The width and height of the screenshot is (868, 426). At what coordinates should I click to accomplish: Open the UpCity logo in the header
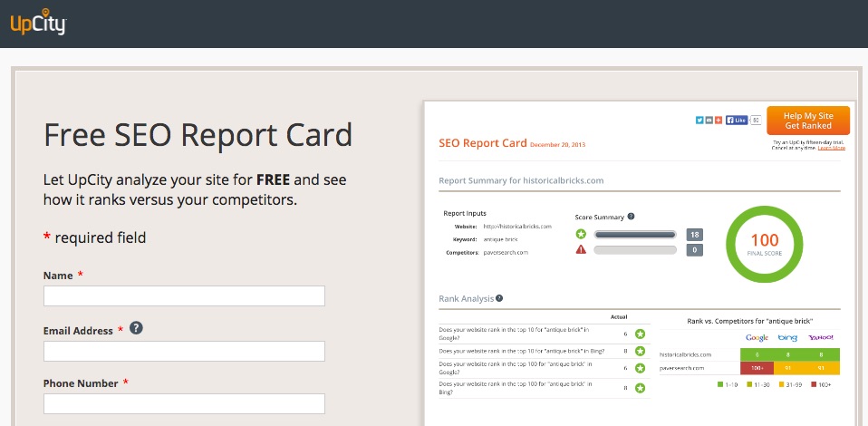click(x=38, y=22)
